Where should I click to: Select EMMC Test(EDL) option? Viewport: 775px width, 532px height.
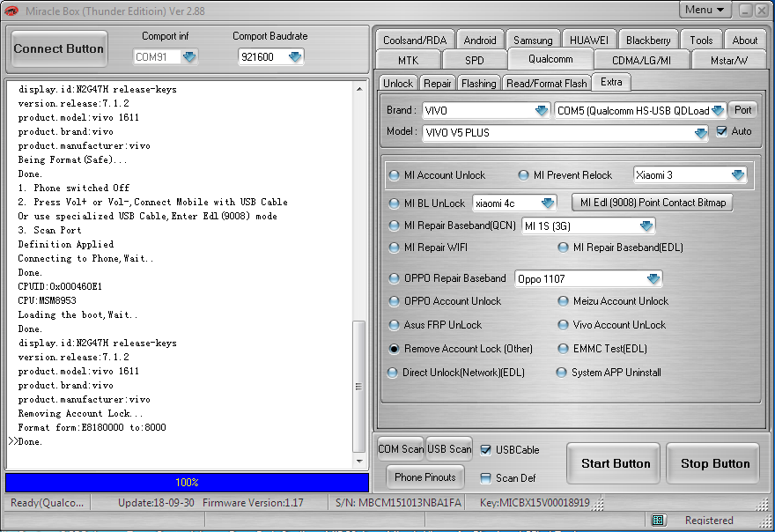click(563, 349)
